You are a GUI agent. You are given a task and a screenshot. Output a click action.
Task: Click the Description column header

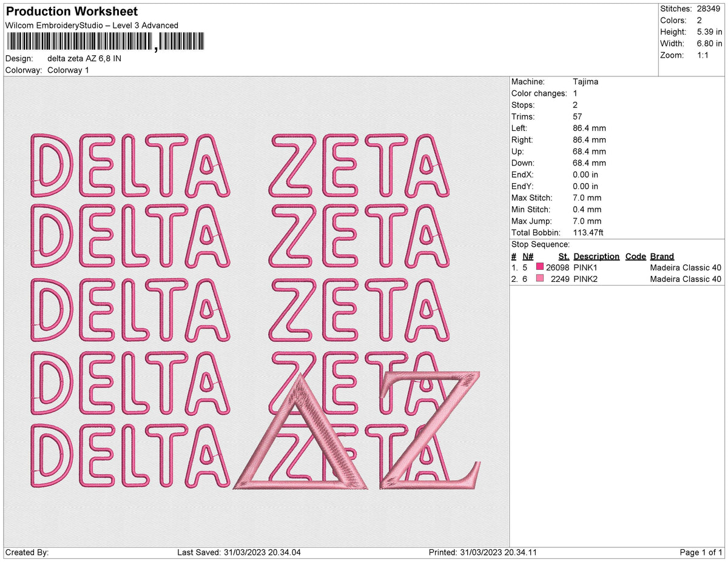(x=596, y=256)
